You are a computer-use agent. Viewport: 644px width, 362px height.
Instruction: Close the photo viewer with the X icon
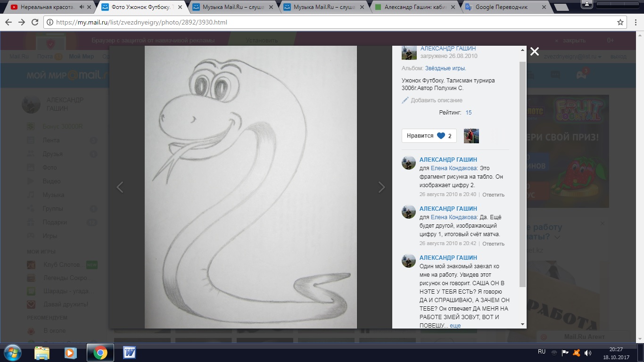[534, 51]
